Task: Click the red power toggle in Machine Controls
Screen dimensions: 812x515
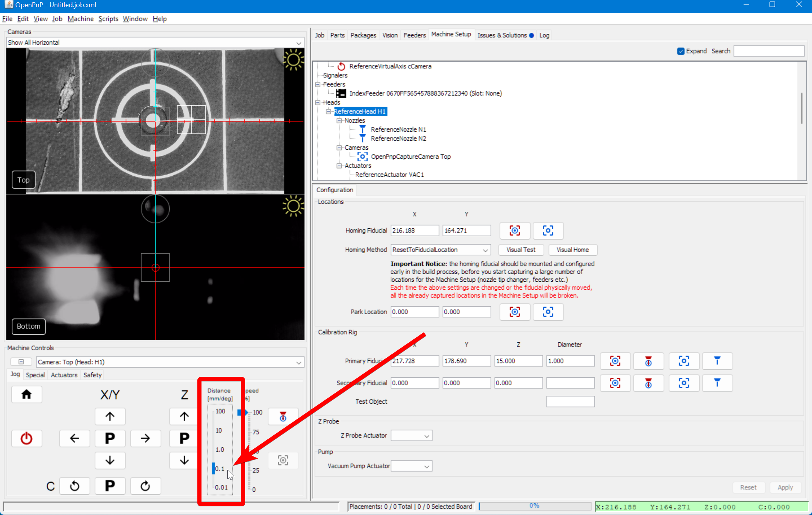Action: point(26,438)
